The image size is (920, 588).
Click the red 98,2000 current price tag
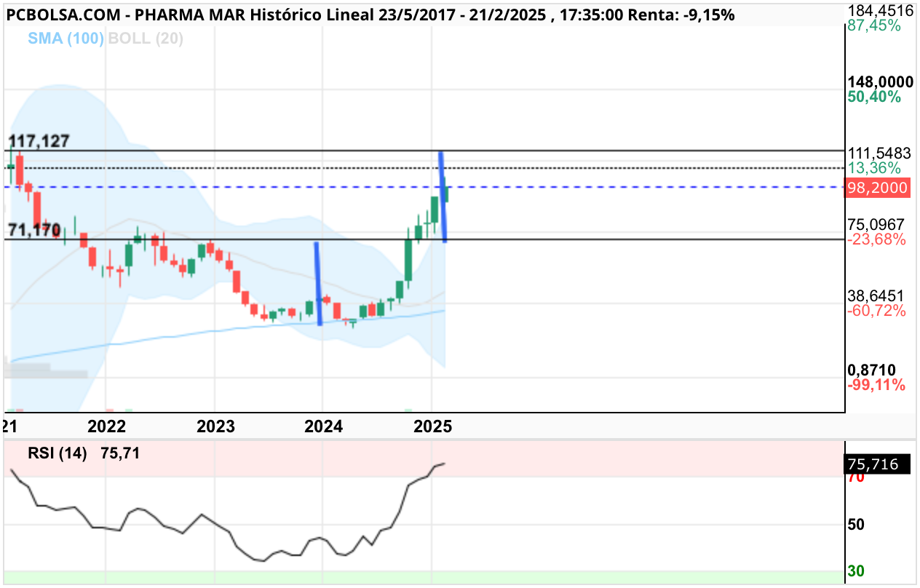coord(877,188)
